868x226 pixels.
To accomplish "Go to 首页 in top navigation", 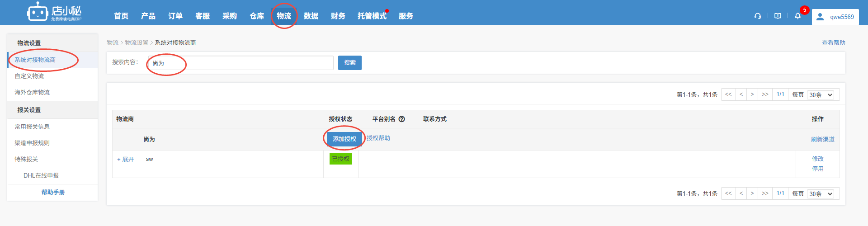I will coord(121,16).
